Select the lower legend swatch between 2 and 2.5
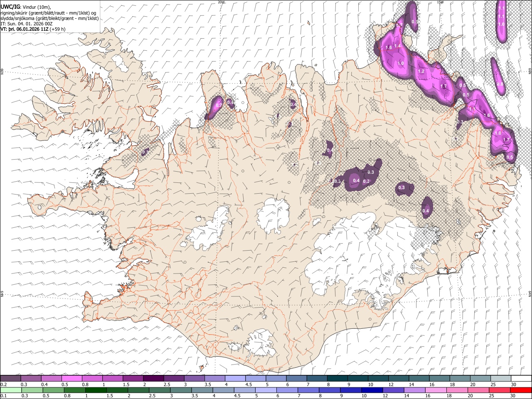This screenshot has height=399, width=532. coord(138,390)
